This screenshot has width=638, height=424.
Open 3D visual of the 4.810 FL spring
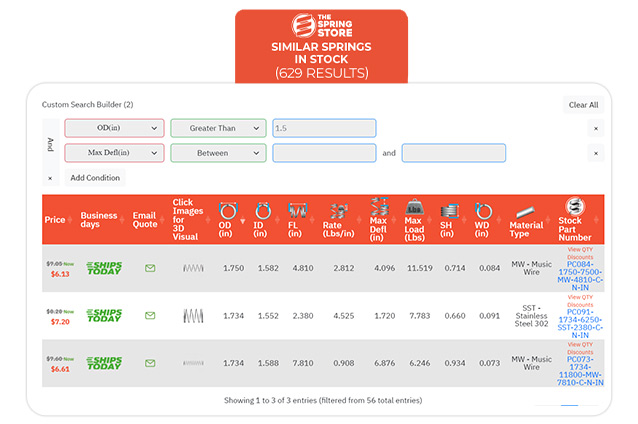193,269
